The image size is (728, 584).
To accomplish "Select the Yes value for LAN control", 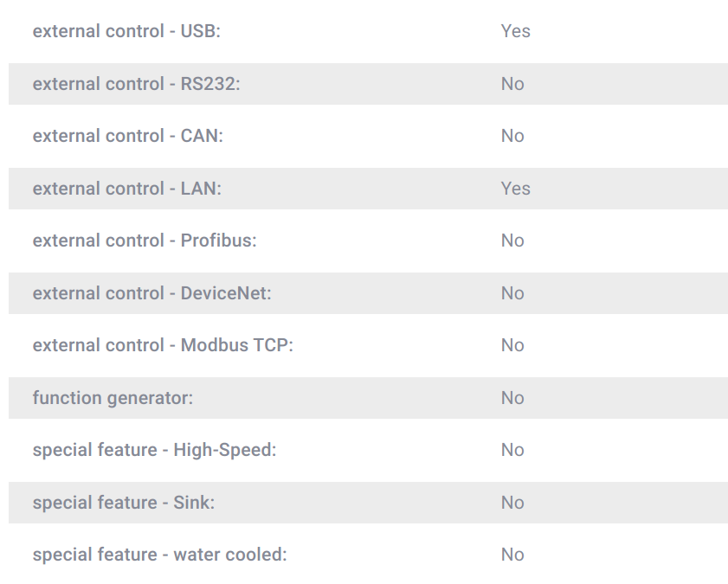I will [x=515, y=189].
